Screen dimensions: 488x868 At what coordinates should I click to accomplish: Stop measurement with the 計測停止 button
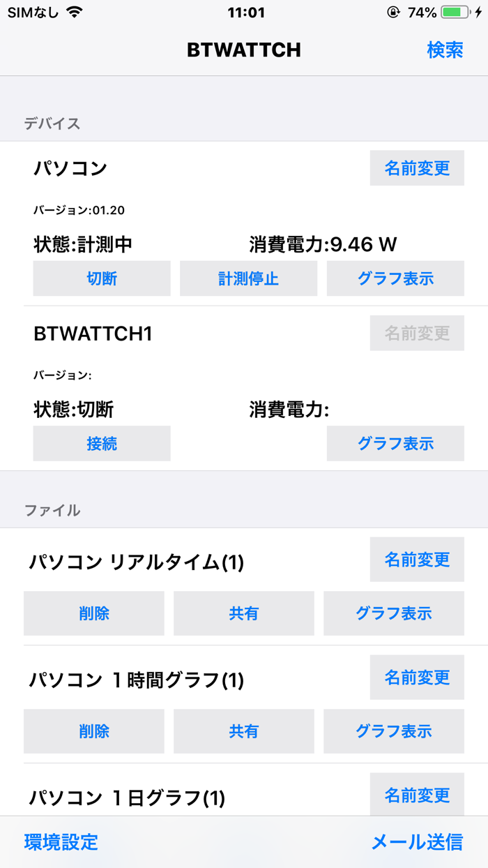[248, 278]
